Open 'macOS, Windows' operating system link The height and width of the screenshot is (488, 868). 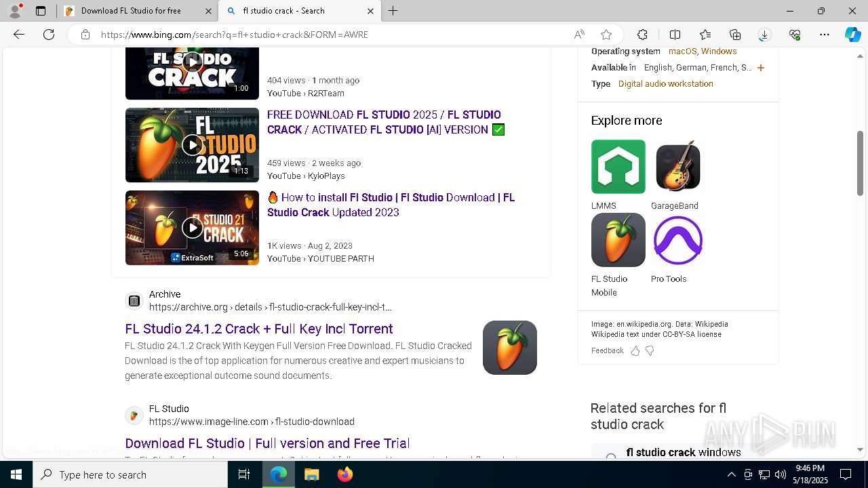pyautogui.click(x=703, y=52)
